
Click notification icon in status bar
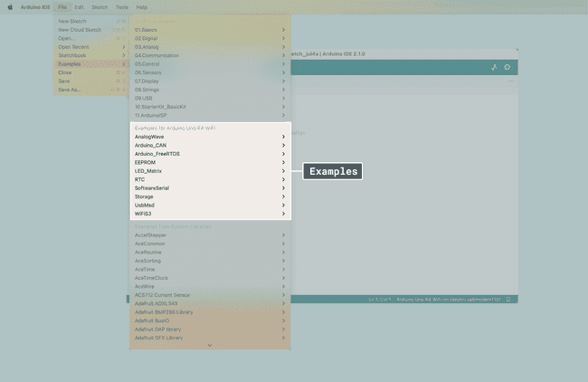508,300
